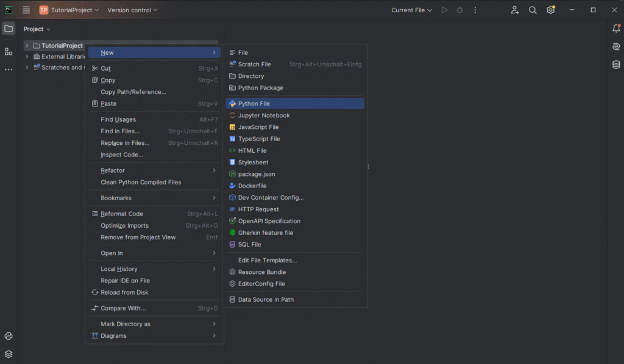The image size is (624, 364).
Task: Open the TutorialProject project dropdown
Action: 69,10
